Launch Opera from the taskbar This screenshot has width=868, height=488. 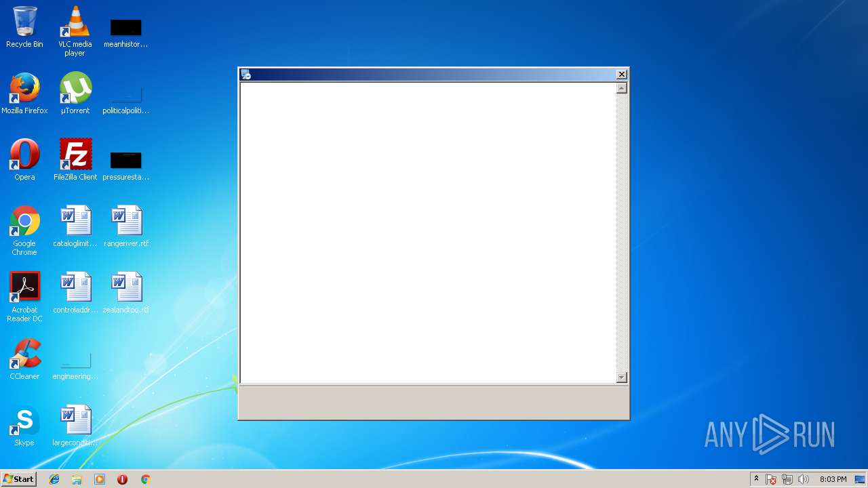pyautogui.click(x=122, y=479)
